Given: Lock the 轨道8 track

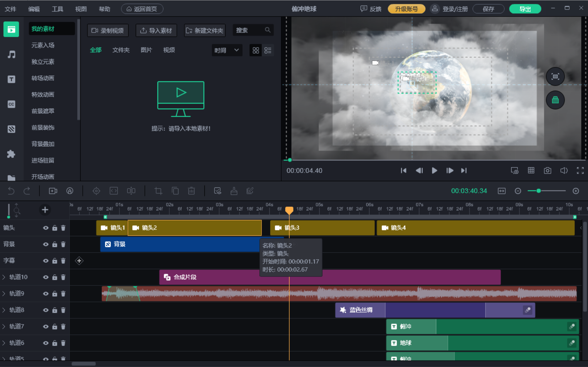Looking at the screenshot, I should coord(55,310).
